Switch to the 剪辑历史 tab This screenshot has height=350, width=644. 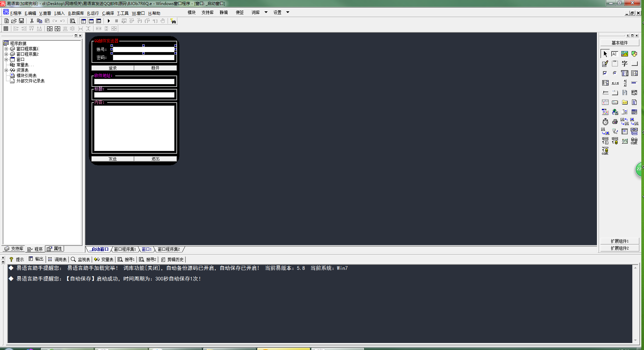pos(172,259)
